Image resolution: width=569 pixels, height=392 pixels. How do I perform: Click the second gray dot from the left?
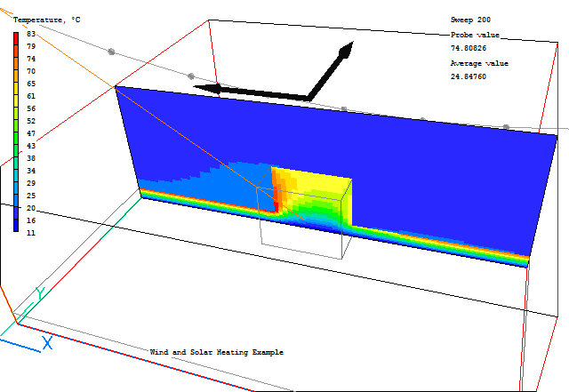click(x=190, y=76)
